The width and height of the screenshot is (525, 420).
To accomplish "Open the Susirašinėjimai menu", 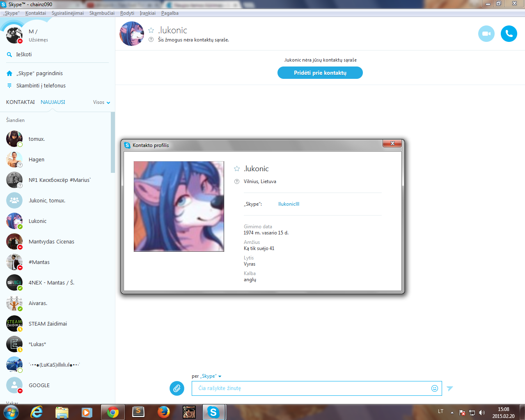I will pos(68,13).
